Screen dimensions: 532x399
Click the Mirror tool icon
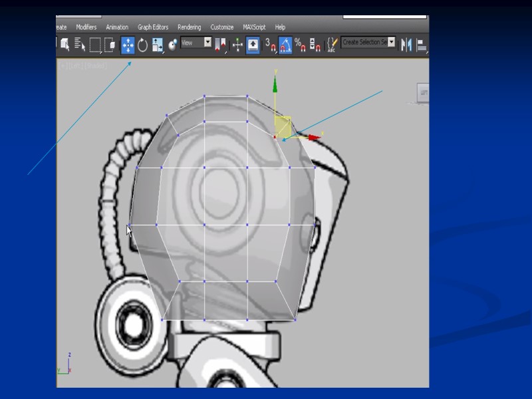(x=406, y=45)
